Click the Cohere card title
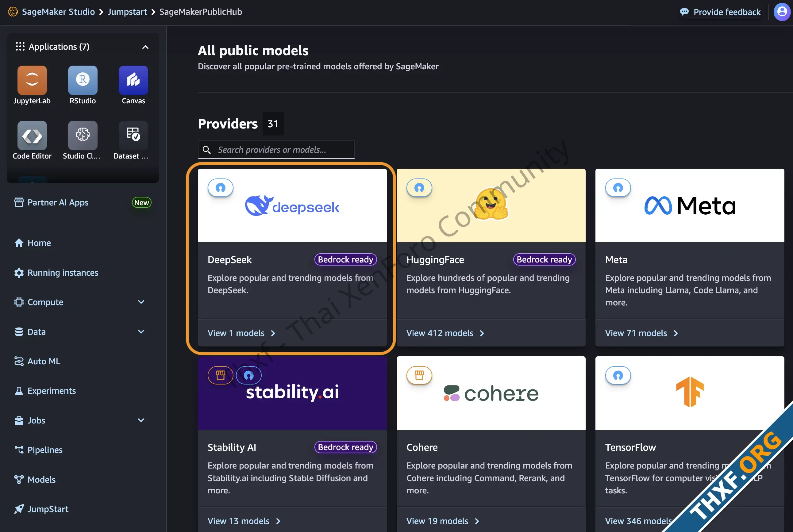 [x=422, y=447]
